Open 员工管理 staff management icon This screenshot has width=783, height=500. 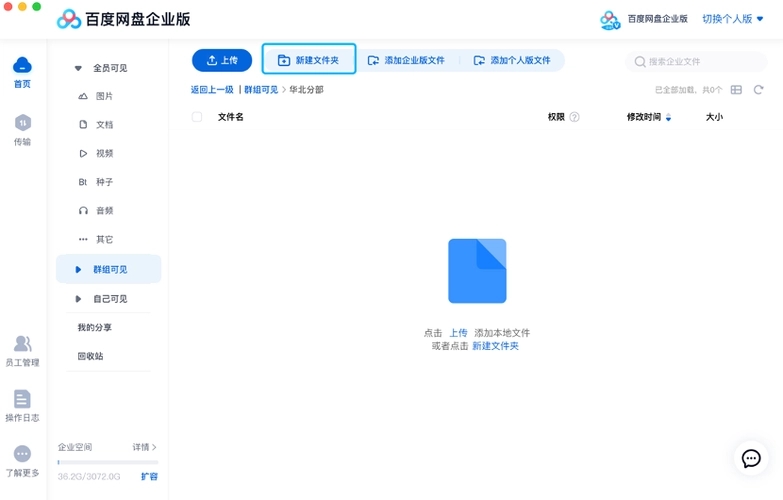click(x=22, y=344)
